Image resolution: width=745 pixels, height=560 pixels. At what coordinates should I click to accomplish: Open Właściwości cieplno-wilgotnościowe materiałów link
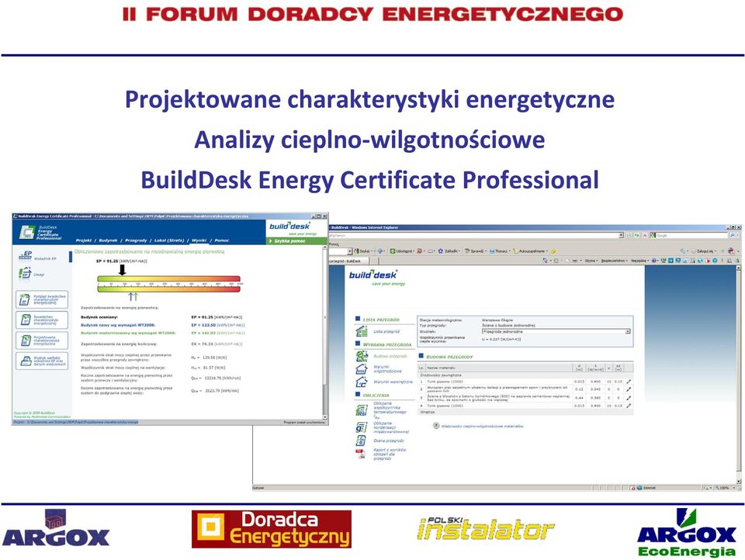482,427
